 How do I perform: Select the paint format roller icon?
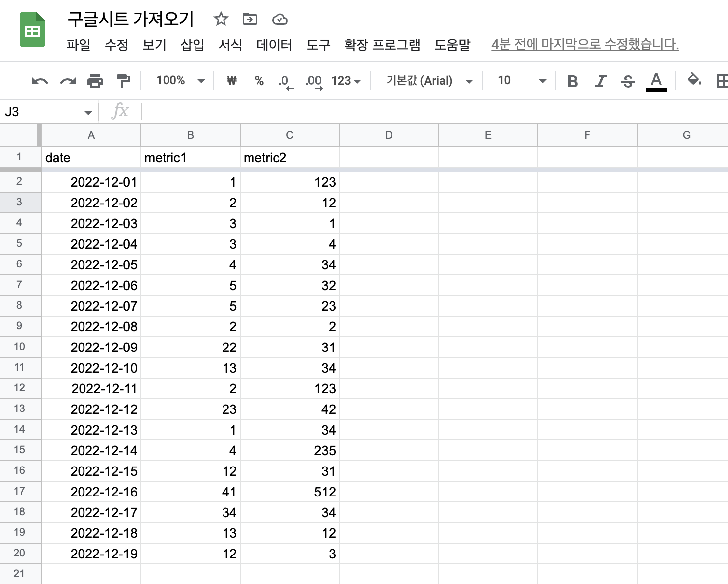click(123, 81)
